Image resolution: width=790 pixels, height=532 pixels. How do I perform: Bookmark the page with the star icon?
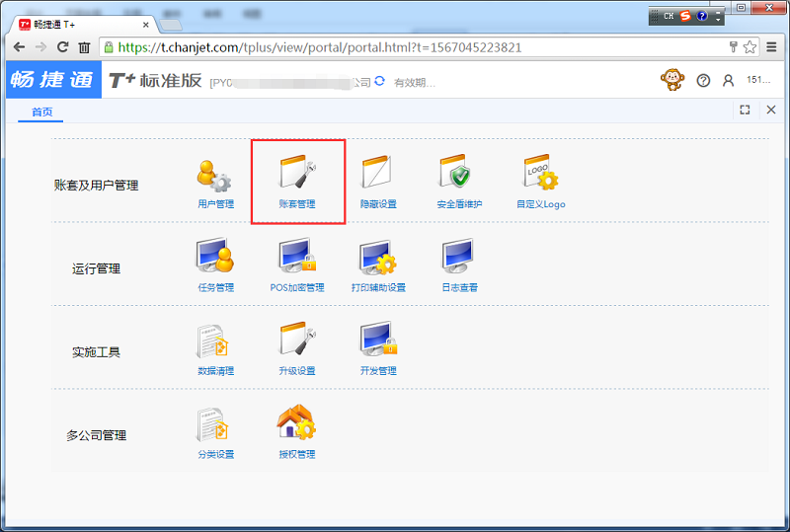tap(750, 47)
